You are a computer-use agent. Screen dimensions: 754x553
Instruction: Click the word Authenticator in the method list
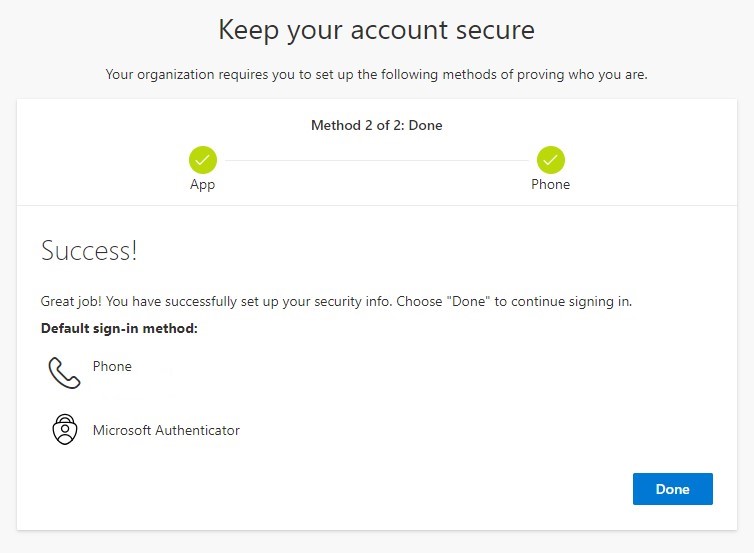click(x=198, y=430)
